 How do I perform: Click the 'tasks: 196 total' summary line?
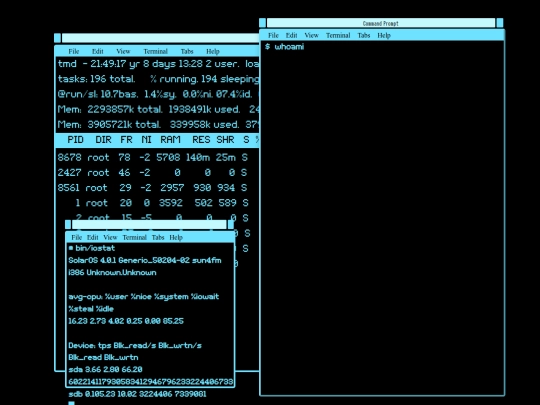158,79
